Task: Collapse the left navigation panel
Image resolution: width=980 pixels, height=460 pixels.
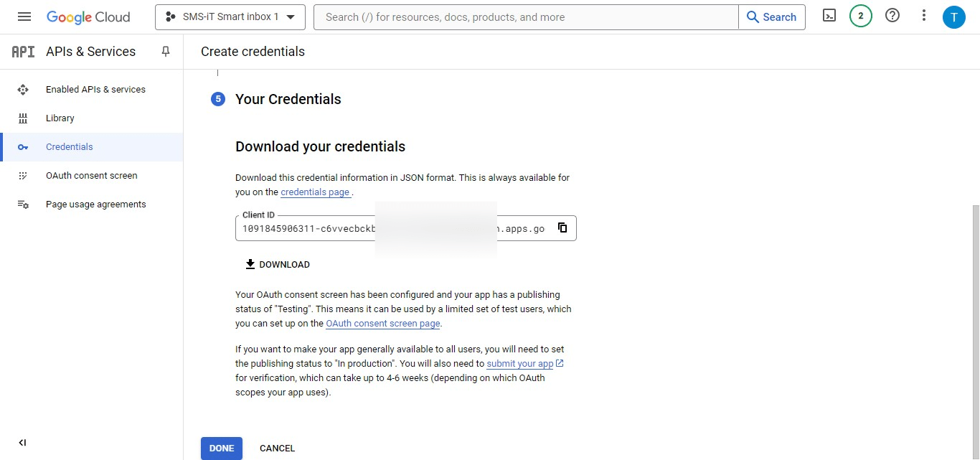Action: (x=22, y=443)
